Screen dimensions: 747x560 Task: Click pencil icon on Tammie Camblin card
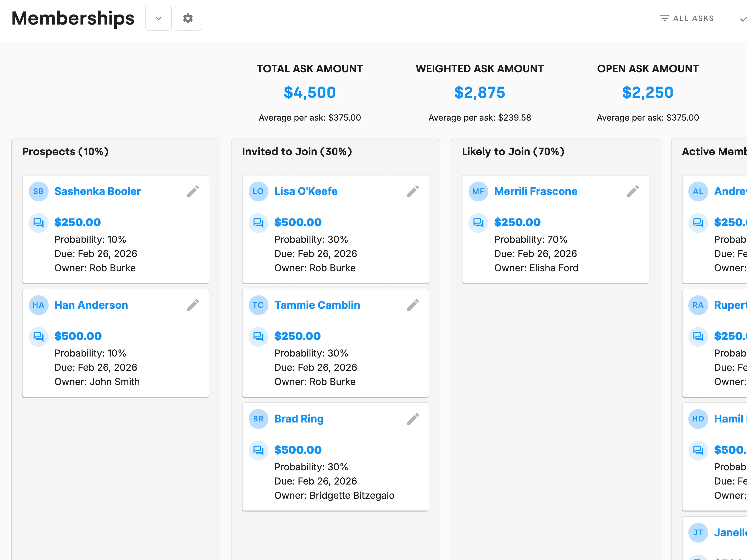pyautogui.click(x=413, y=305)
